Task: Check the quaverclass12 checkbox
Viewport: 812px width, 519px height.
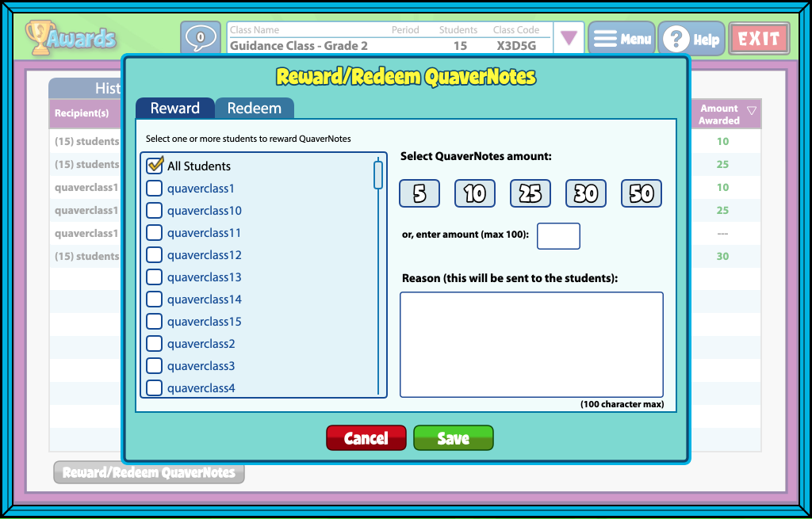Action: pyautogui.click(x=155, y=255)
